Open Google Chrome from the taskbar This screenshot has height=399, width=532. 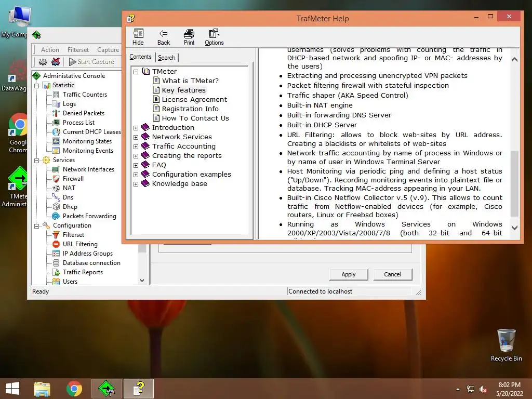point(74,389)
